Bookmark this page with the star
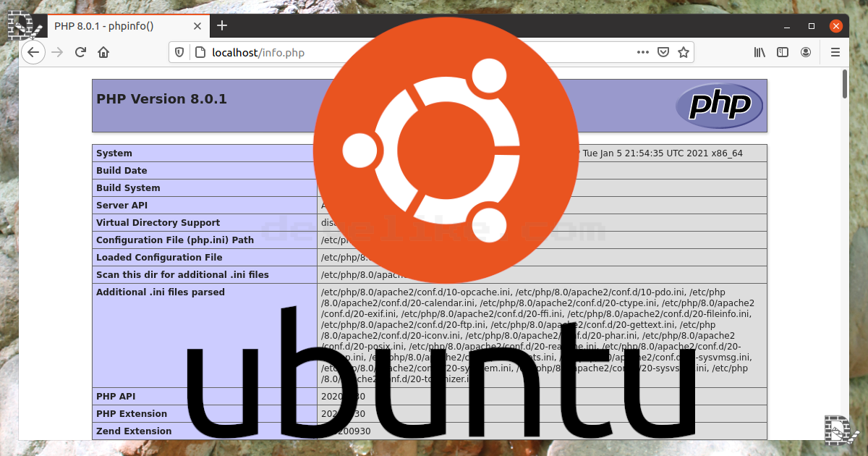 (683, 52)
